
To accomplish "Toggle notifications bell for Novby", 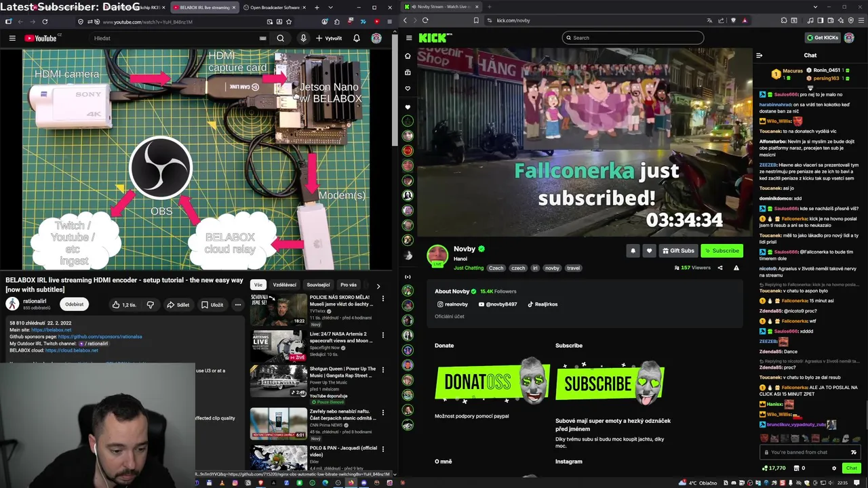I will pyautogui.click(x=633, y=251).
